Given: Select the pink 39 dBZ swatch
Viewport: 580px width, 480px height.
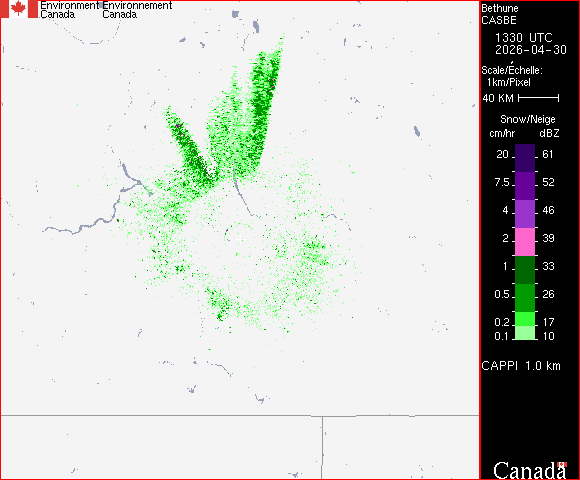Looking at the screenshot, I should (x=525, y=242).
